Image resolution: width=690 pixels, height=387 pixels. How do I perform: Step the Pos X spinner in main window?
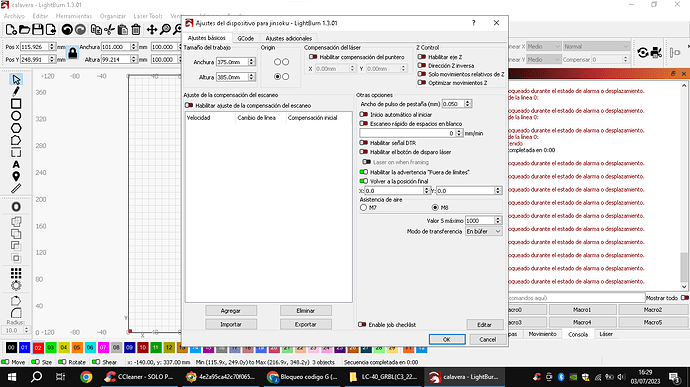pyautogui.click(x=52, y=47)
